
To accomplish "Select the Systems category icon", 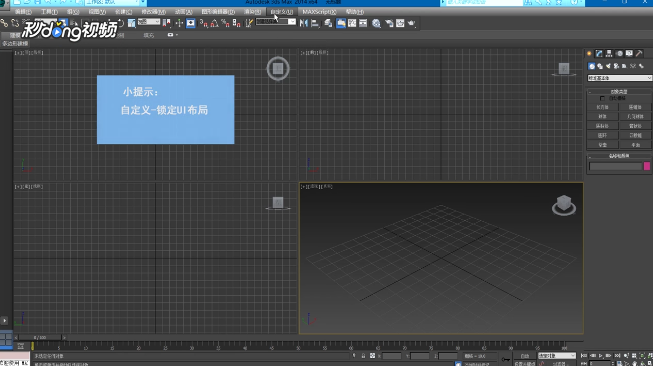I will (x=641, y=66).
